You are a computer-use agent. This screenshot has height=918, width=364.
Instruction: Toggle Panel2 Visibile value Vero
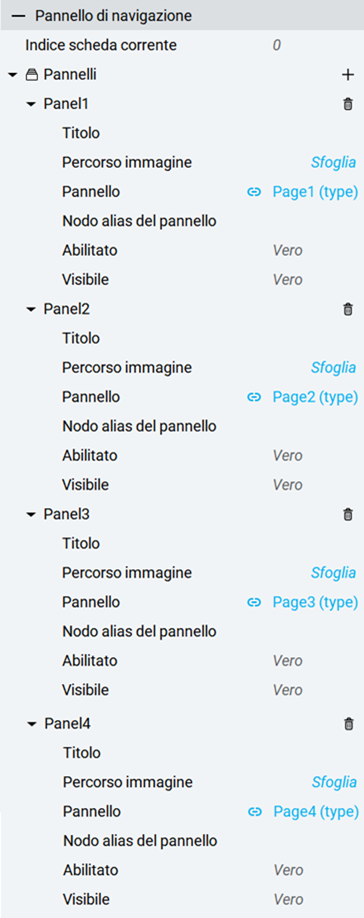coord(287,485)
